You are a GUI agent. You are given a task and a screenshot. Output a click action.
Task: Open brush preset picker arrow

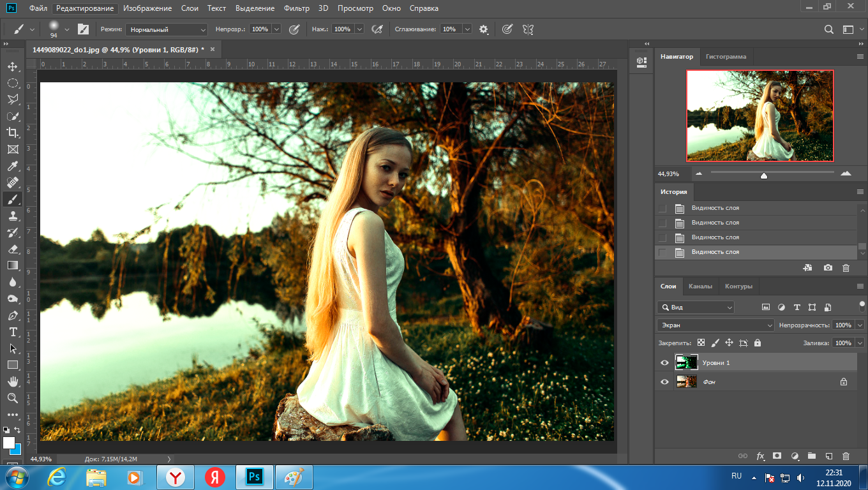pyautogui.click(x=67, y=29)
